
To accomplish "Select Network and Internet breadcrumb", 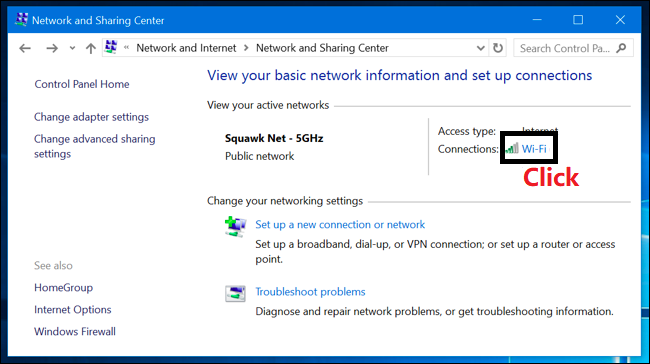I will click(x=186, y=48).
